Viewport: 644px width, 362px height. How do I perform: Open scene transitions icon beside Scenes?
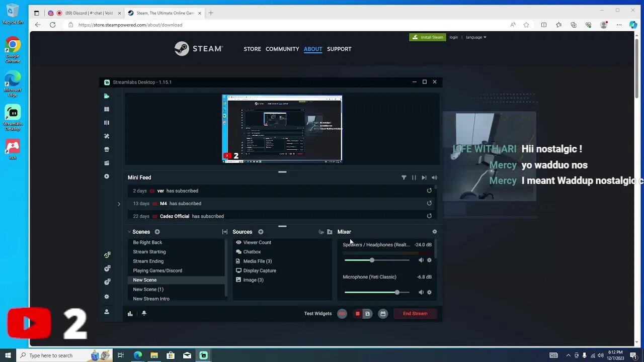224,232
